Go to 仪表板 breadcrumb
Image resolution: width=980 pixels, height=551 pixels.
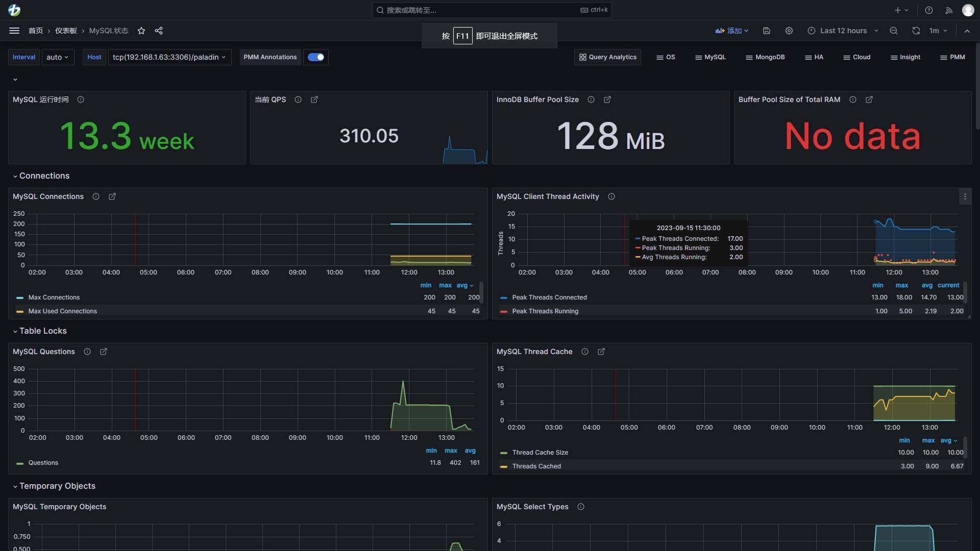coord(66,31)
